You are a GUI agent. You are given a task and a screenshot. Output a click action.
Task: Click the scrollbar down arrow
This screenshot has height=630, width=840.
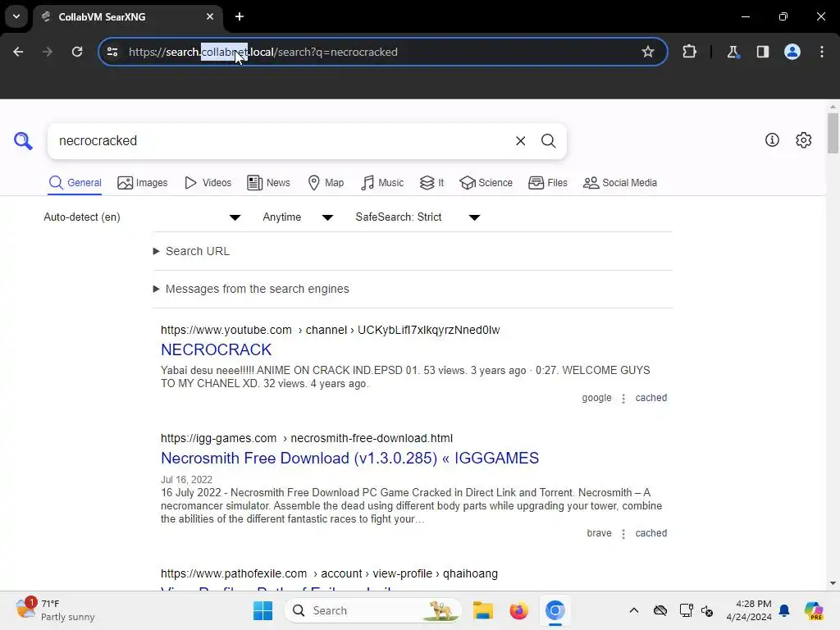[x=833, y=583]
